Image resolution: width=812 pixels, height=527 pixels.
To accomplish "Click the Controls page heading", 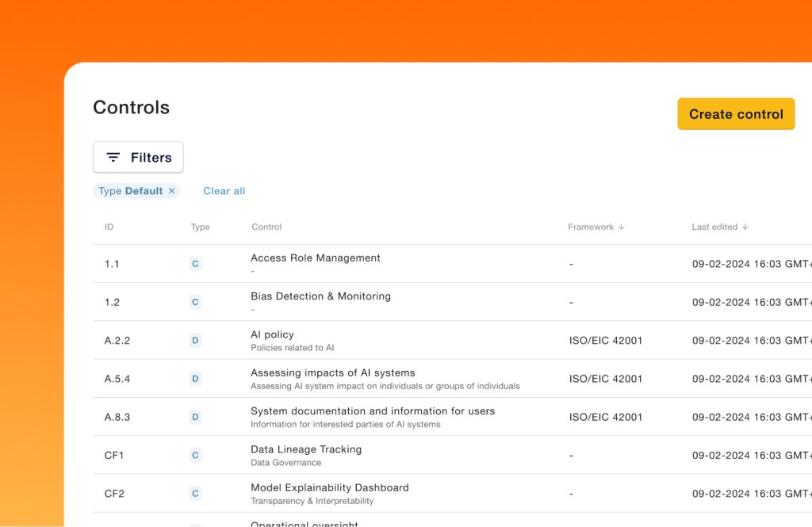I will point(132,107).
